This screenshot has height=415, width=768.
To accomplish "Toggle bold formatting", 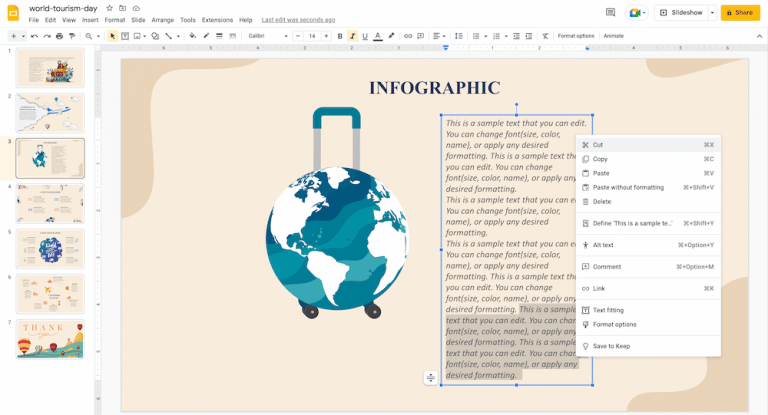I will pos(340,36).
